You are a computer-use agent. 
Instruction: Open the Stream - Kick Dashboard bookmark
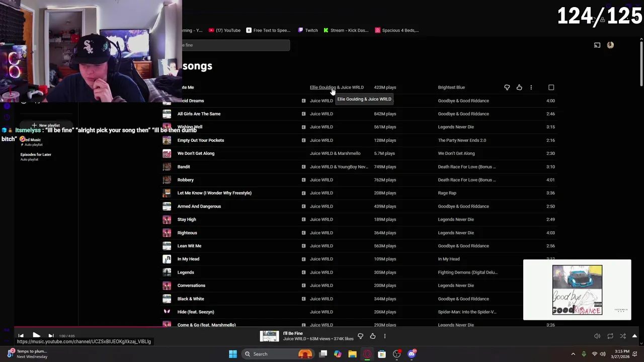pyautogui.click(x=346, y=30)
